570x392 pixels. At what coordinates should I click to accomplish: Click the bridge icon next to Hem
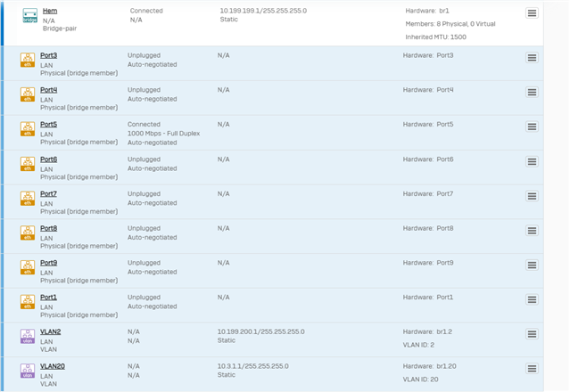[29, 16]
